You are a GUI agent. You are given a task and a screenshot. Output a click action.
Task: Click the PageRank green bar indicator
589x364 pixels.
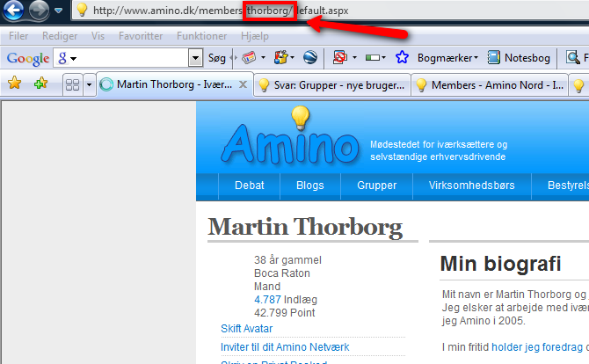point(373,58)
